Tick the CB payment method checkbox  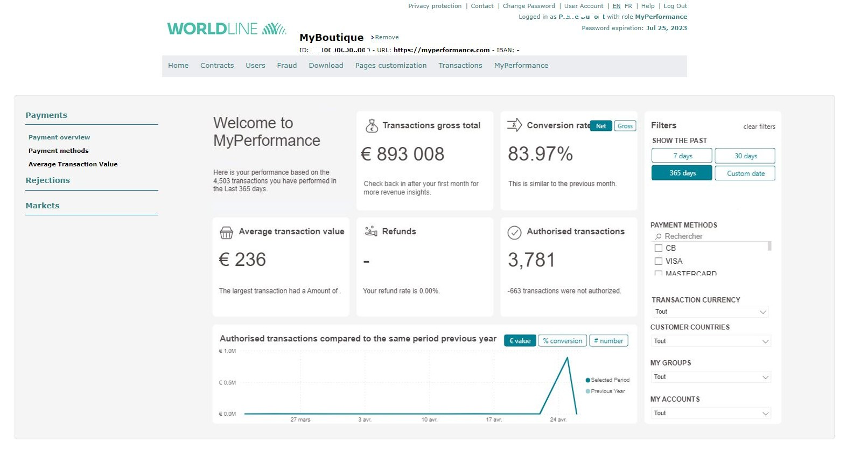click(x=658, y=248)
